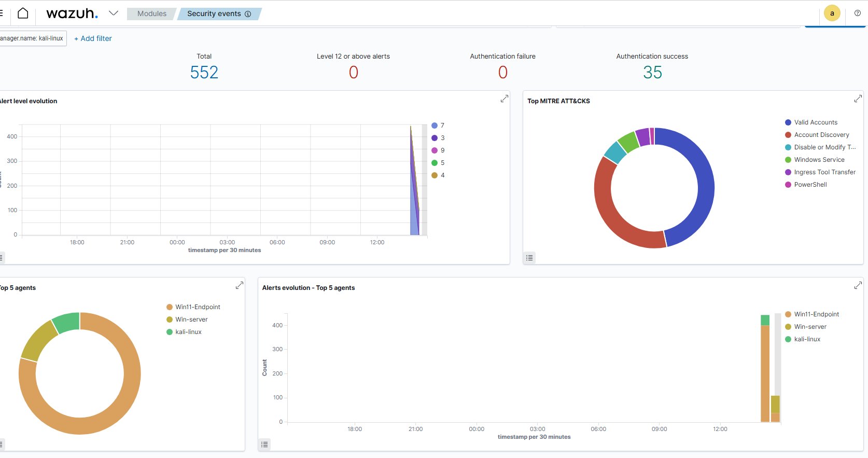Toggle Win-server in Alerts evolution legend
868x458 pixels.
(806, 327)
